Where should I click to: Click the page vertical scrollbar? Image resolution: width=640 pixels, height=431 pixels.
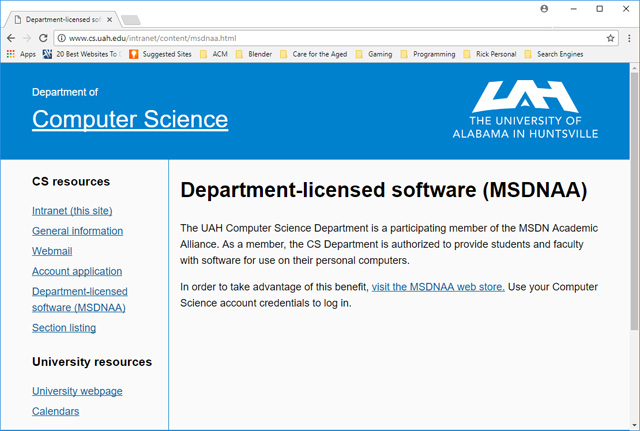click(634, 200)
